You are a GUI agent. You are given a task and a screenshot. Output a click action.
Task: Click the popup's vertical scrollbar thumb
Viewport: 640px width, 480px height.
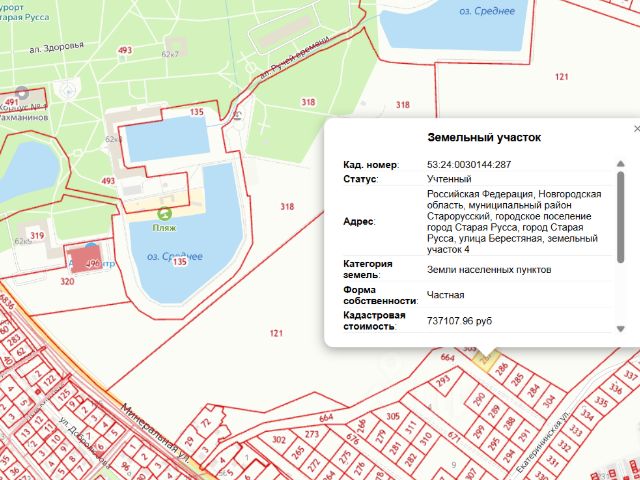click(620, 217)
